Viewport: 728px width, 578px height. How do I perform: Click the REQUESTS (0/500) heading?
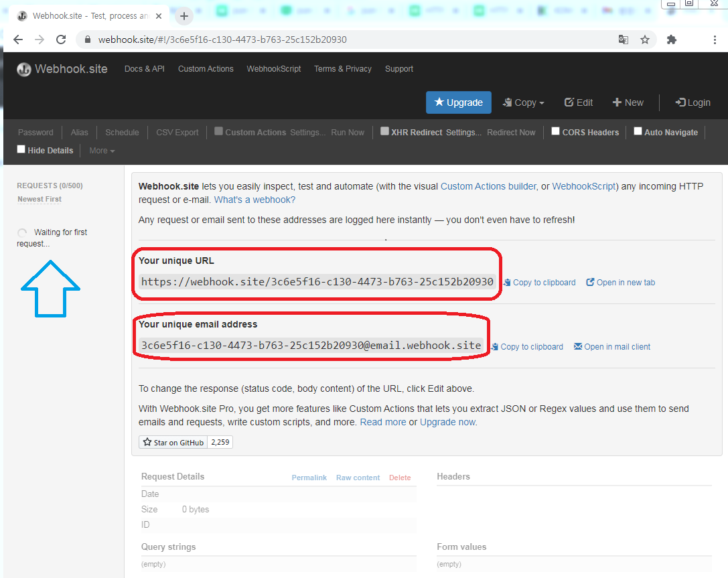point(50,186)
